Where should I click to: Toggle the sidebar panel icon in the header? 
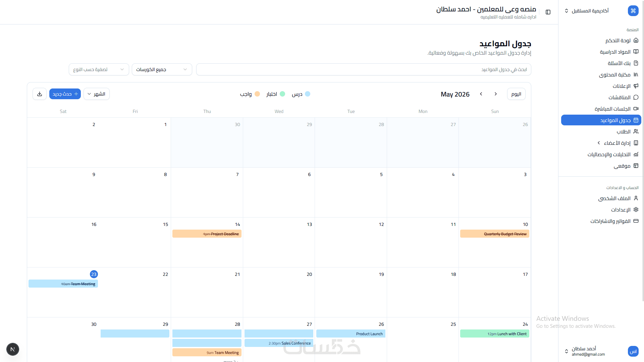click(x=548, y=12)
